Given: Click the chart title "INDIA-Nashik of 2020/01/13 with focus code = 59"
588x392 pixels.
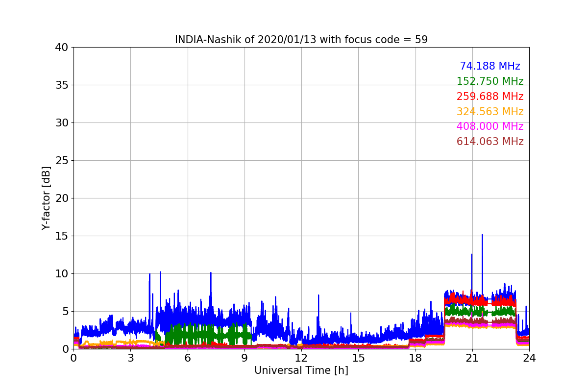Looking at the screenshot, I should click(301, 40).
